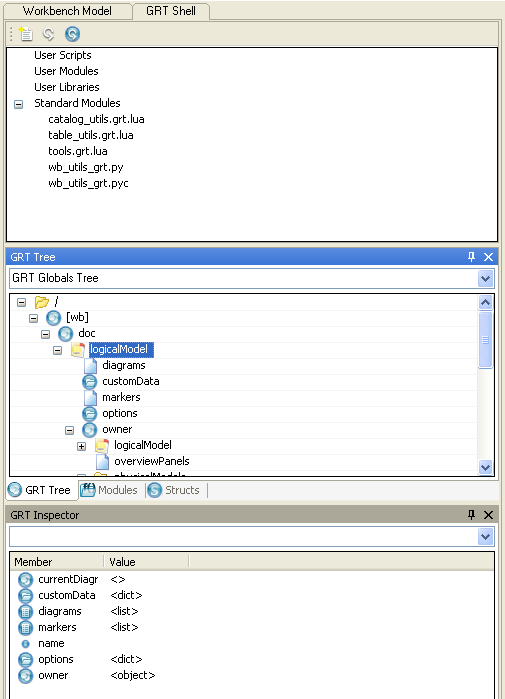Expand the logicalModel node under owner

click(82, 447)
